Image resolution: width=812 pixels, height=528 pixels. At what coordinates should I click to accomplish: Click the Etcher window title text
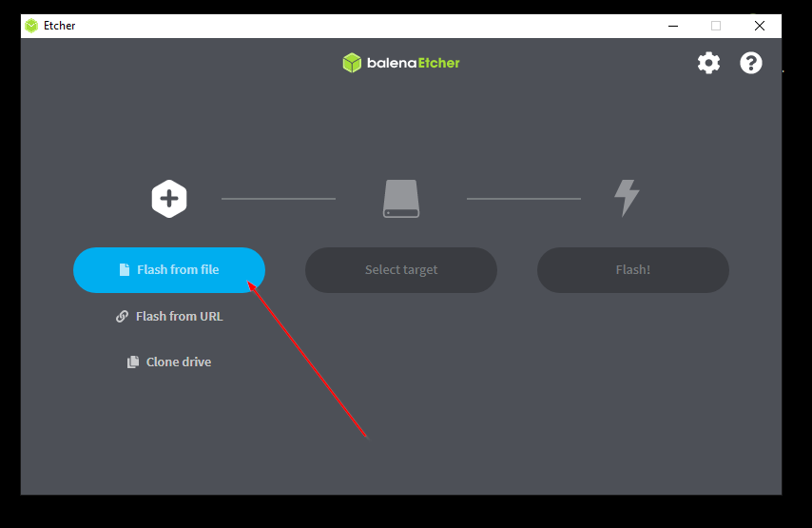tap(60, 26)
